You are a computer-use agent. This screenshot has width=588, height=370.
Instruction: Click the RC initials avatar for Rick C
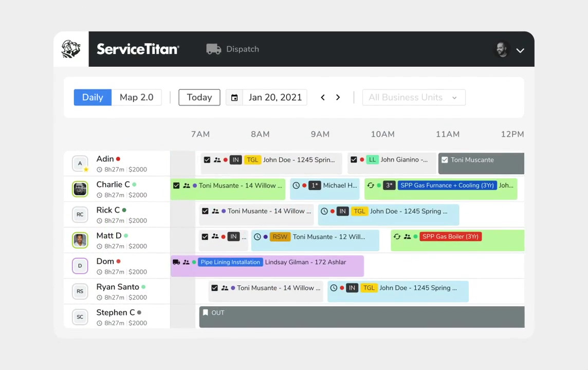pos(80,214)
